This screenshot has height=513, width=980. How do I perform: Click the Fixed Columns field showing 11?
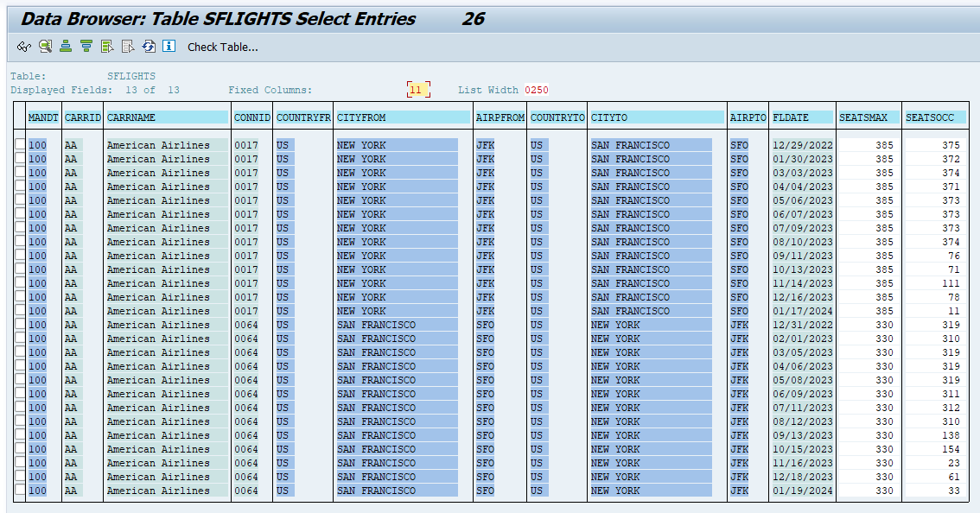click(x=418, y=90)
